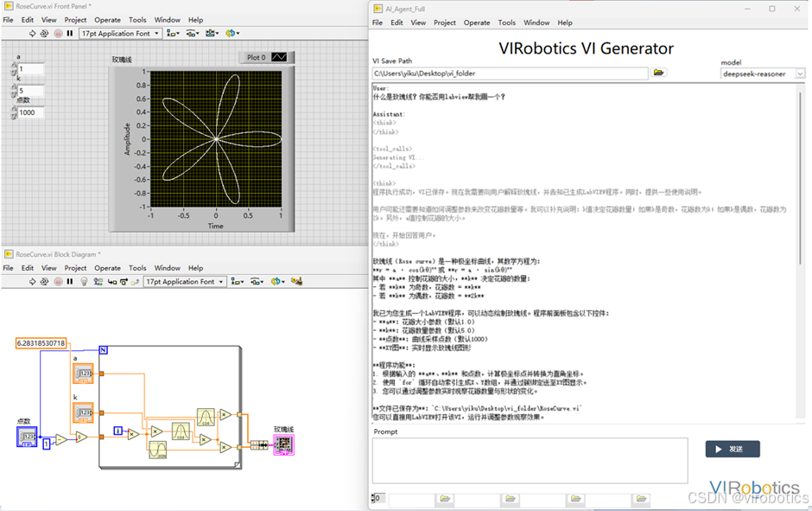Image resolution: width=812 pixels, height=511 pixels.
Task: Click increment/decrement arrows of 点数 control
Action: [14, 112]
